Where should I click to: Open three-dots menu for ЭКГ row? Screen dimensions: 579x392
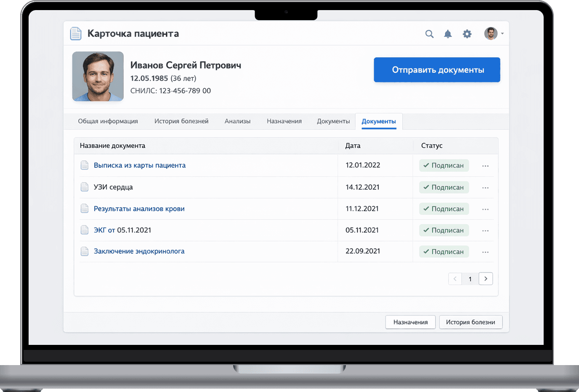coord(485,230)
